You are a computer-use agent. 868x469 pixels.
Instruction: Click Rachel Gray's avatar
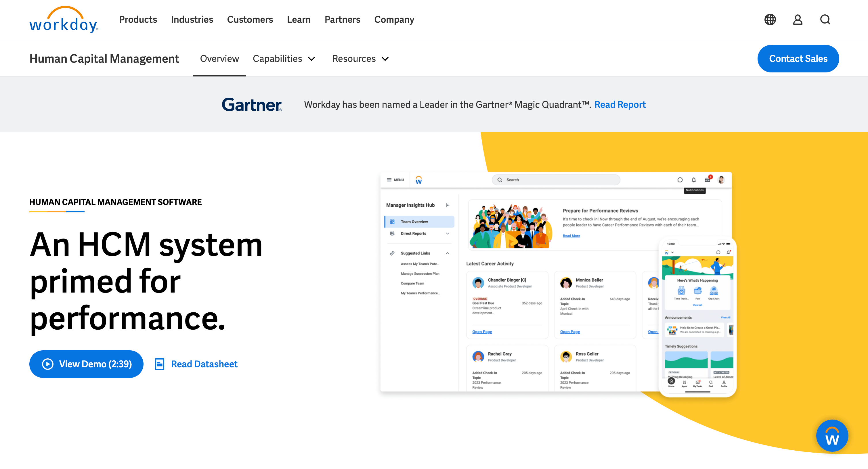[478, 357]
